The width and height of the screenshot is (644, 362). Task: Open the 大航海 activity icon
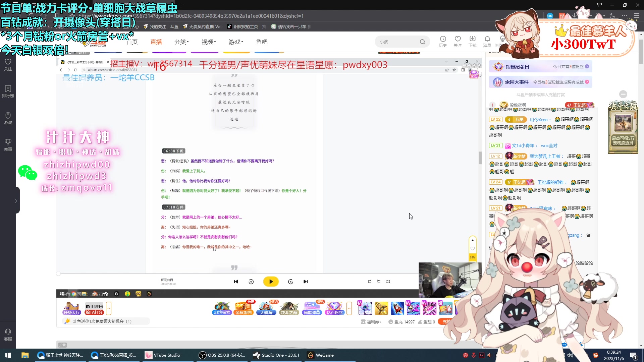266,308
